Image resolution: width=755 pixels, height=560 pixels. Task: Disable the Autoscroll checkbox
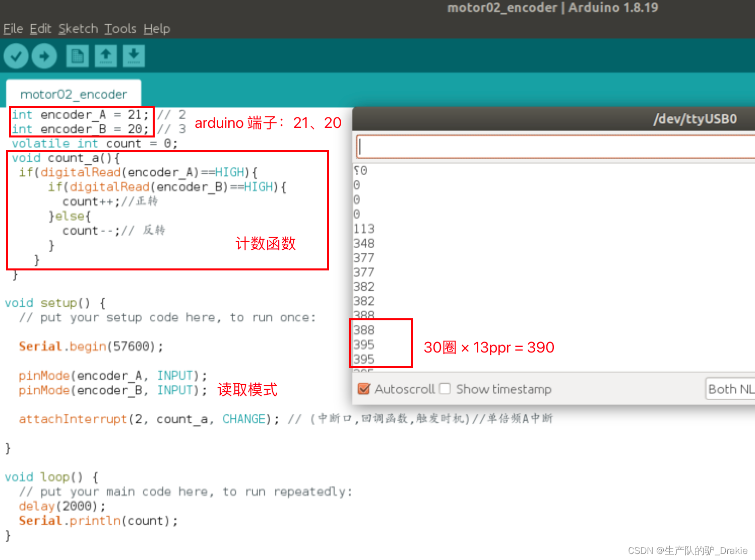coord(363,389)
